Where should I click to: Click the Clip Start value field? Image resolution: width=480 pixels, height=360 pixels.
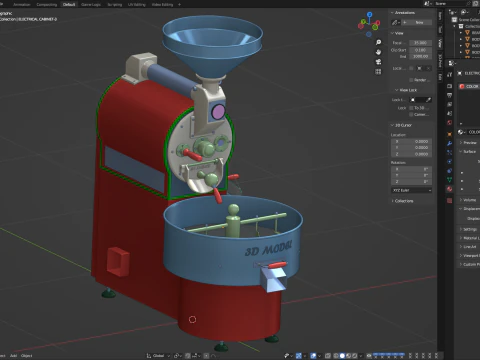[x=421, y=50]
